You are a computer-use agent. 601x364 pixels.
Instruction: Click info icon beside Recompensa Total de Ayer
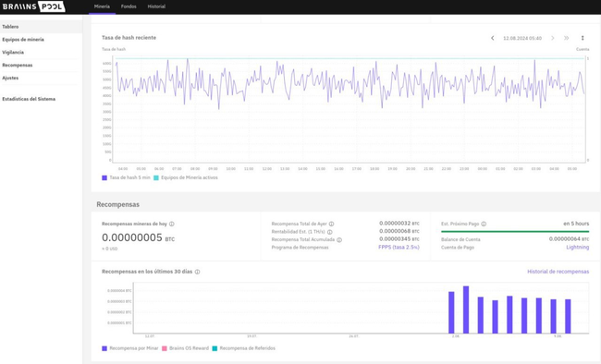coord(331,224)
